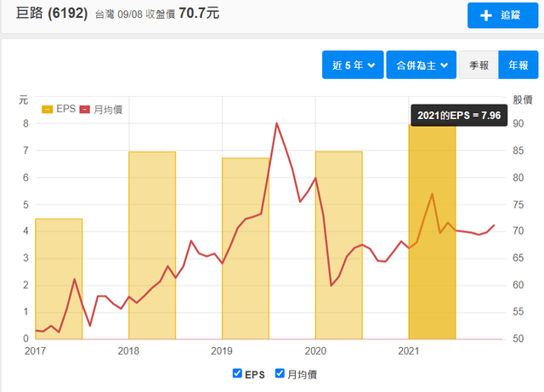Image resolution: width=544 pixels, height=392 pixels.
Task: Click the 股價 right axis title
Action: 523,100
